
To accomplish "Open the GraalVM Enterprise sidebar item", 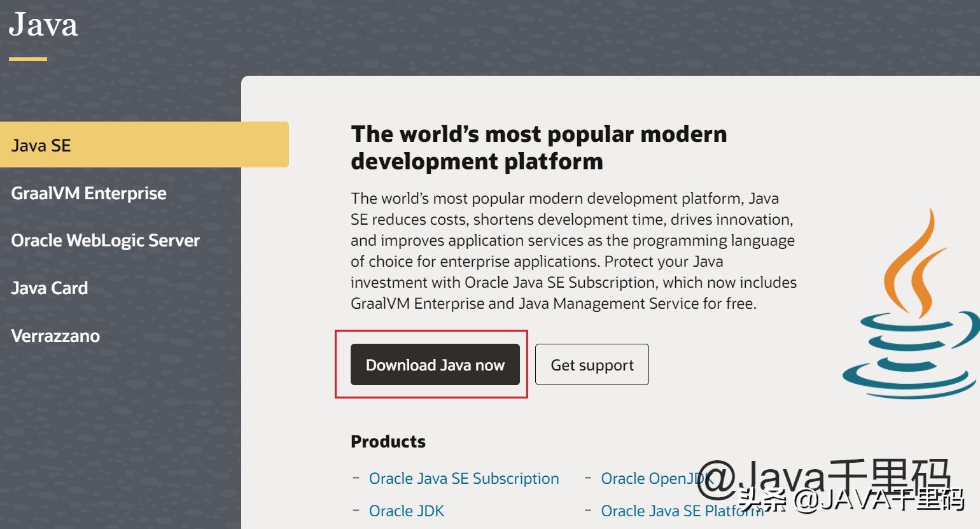I will pos(89,193).
